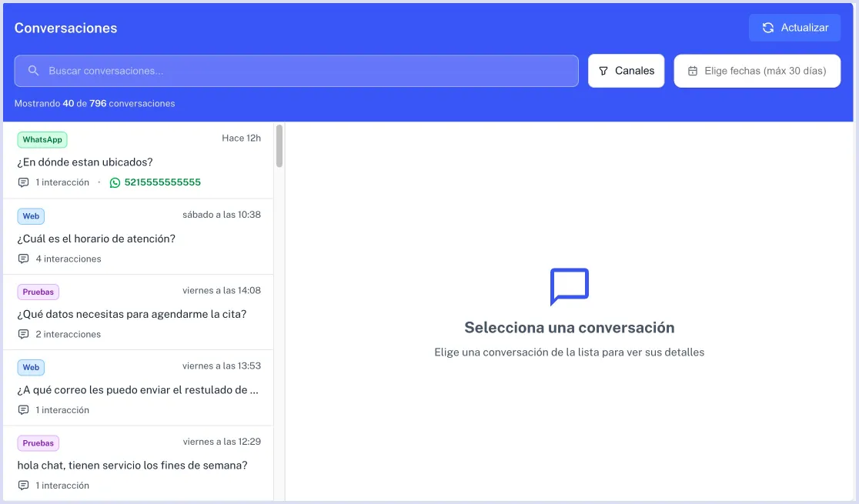Open the Canales filter dropdown
The width and height of the screenshot is (859, 504).
click(627, 70)
